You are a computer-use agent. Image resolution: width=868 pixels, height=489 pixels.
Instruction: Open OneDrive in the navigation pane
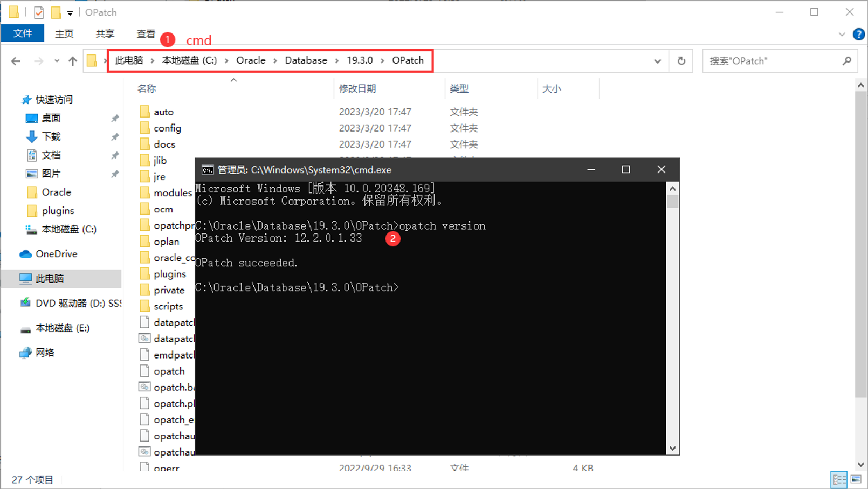[x=56, y=254]
